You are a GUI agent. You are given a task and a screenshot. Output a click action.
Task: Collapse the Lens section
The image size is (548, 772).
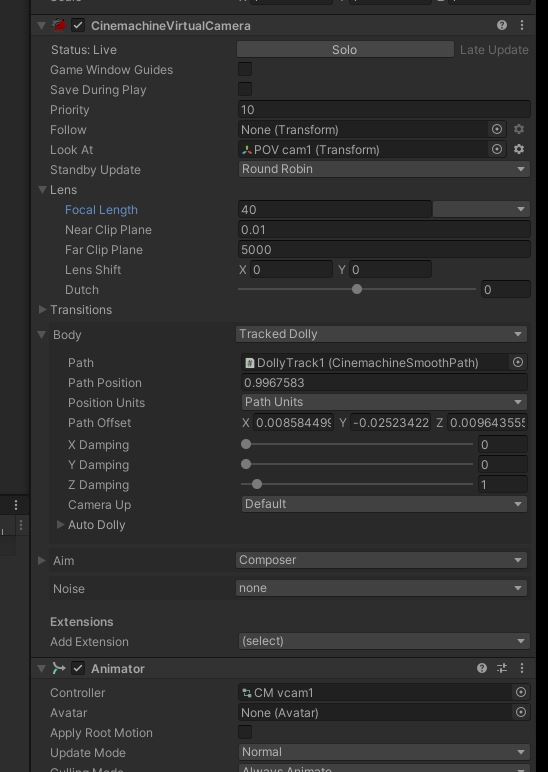coord(43,190)
